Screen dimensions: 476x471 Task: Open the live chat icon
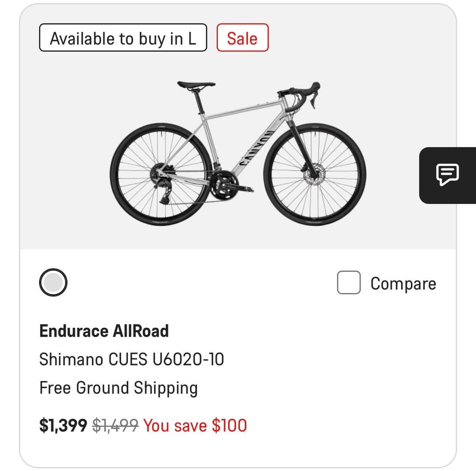(x=447, y=175)
